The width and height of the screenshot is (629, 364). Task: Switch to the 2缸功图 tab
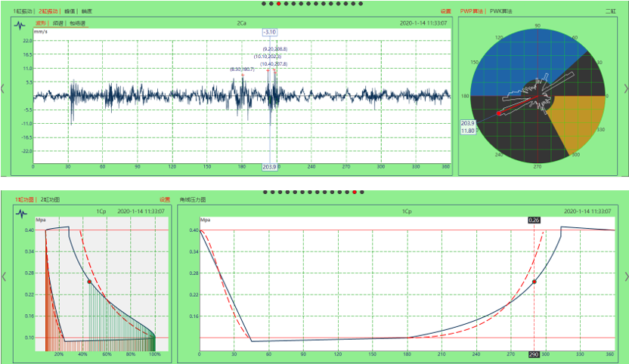coord(50,200)
